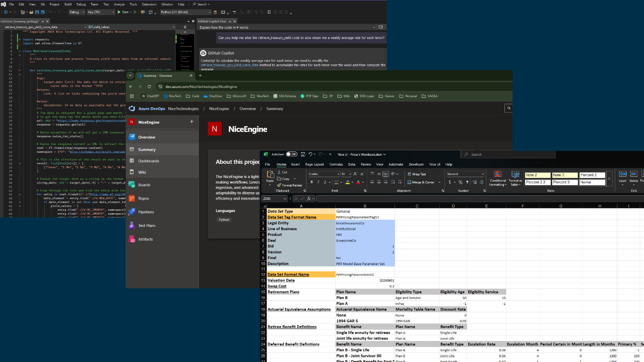
Task: Open the Debug configuration dropdown in Visual Studio
Action: (x=76, y=12)
